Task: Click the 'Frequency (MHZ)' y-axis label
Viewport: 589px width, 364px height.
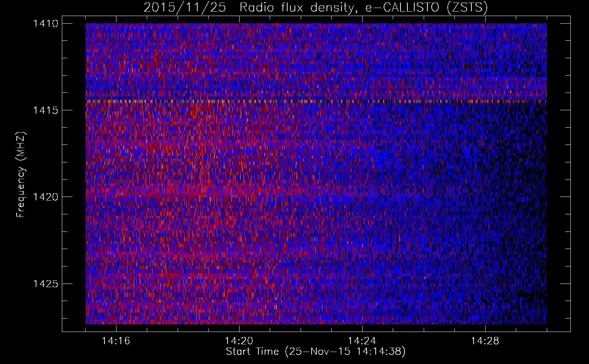Action: tap(21, 175)
